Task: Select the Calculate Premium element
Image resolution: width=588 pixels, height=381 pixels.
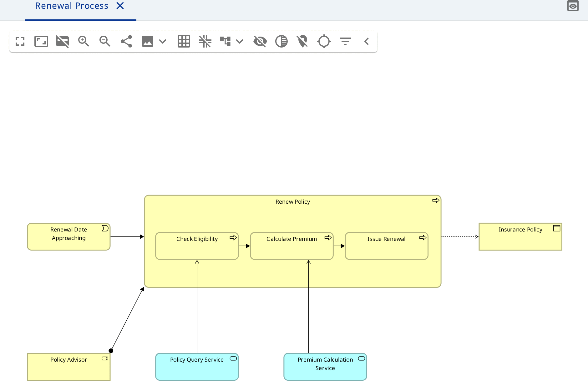Action: 292,246
